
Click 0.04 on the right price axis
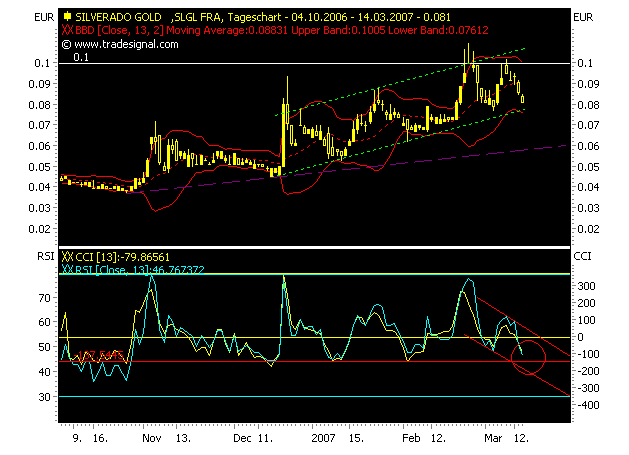pyautogui.click(x=588, y=187)
